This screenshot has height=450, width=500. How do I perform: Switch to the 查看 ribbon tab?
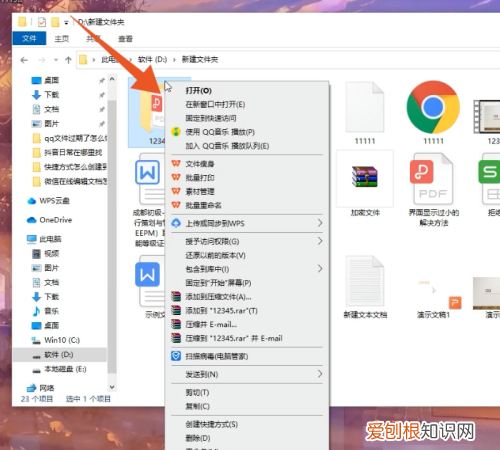125,39
